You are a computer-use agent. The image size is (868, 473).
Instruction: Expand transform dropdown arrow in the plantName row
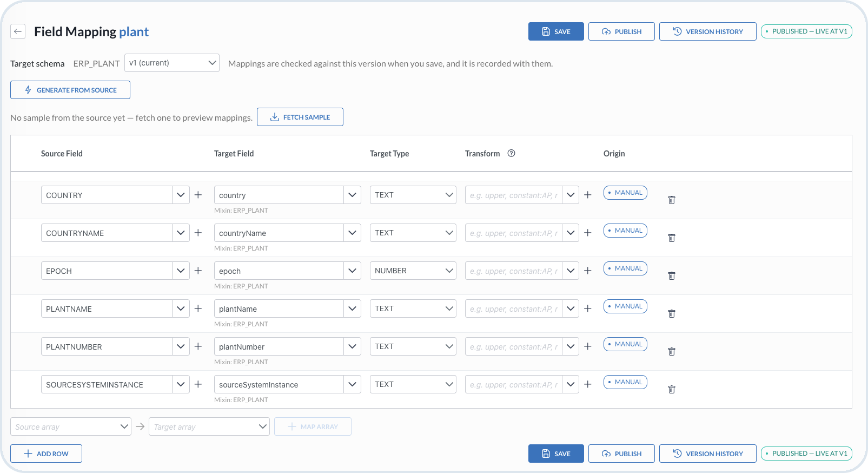point(571,308)
